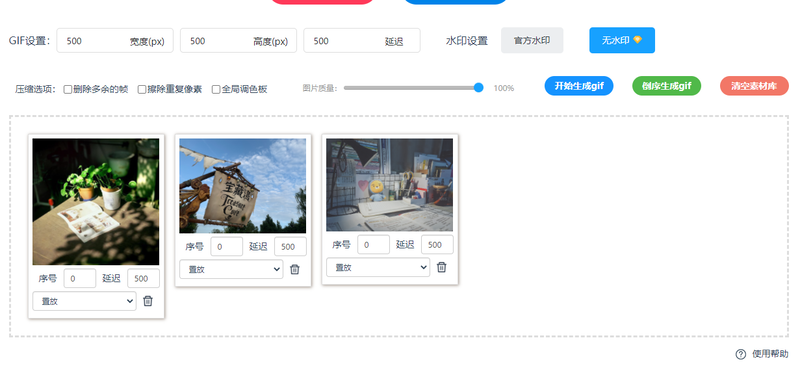This screenshot has width=800, height=366.
Task: Click 延迟 field under desk photo
Action: coord(437,245)
